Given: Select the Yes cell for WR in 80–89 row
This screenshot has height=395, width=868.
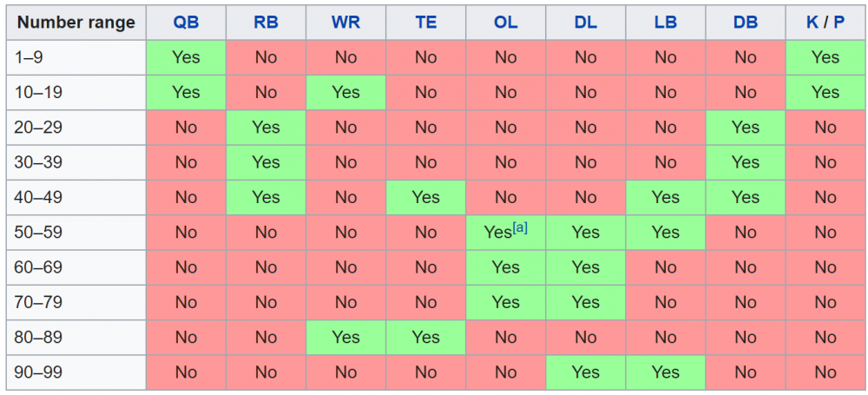Looking at the screenshot, I should pyautogui.click(x=345, y=338).
